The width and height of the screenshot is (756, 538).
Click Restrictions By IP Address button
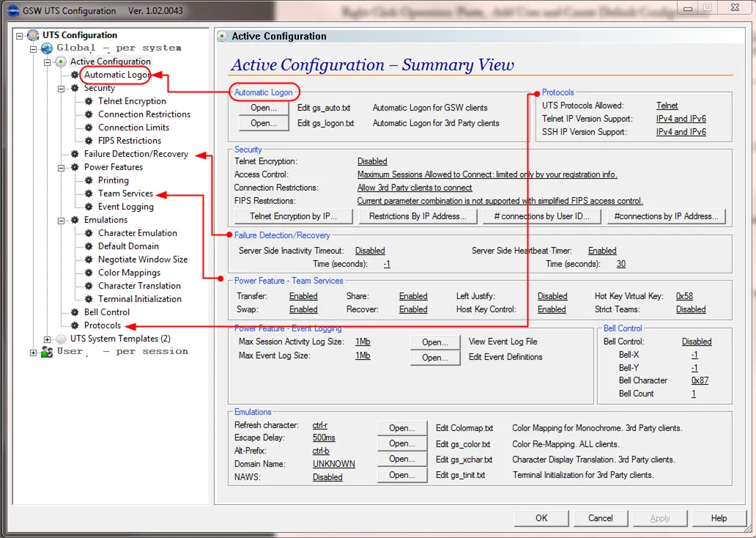click(418, 216)
